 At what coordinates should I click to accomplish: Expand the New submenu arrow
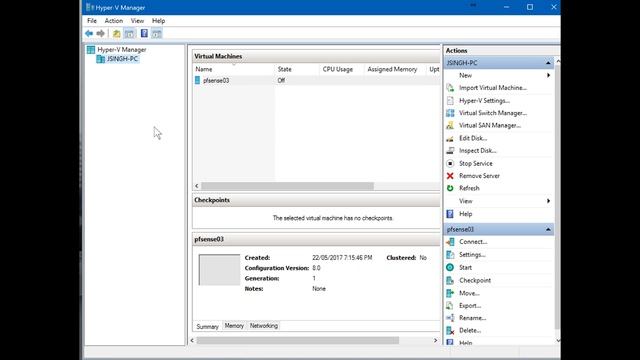(548, 76)
